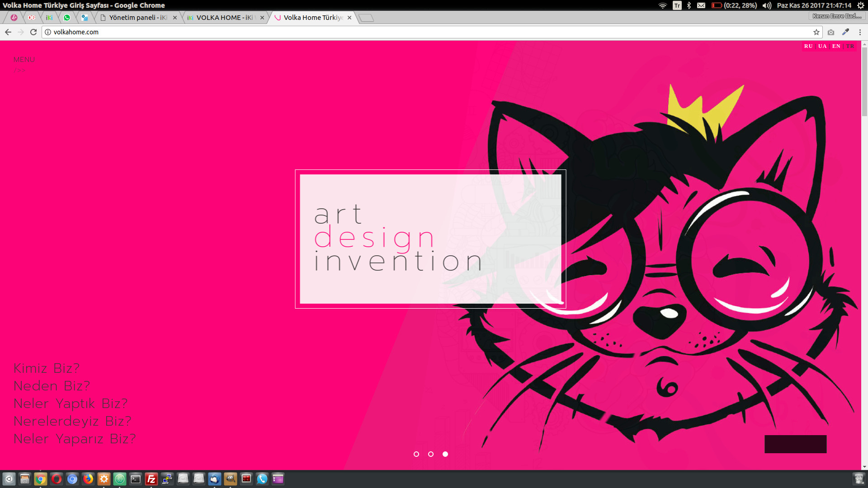Click the Google Chrome taskbar icon

(x=41, y=479)
